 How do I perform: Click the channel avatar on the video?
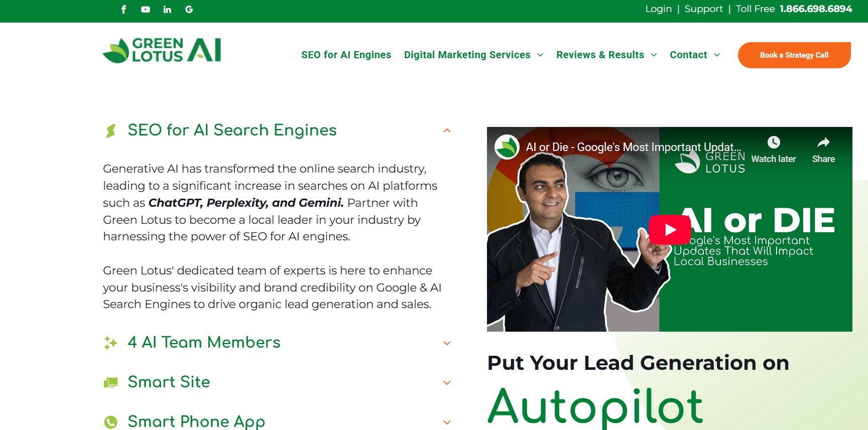(x=507, y=147)
